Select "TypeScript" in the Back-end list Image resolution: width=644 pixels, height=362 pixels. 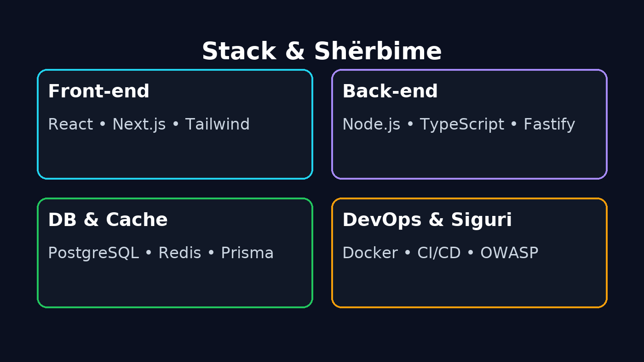pos(462,124)
